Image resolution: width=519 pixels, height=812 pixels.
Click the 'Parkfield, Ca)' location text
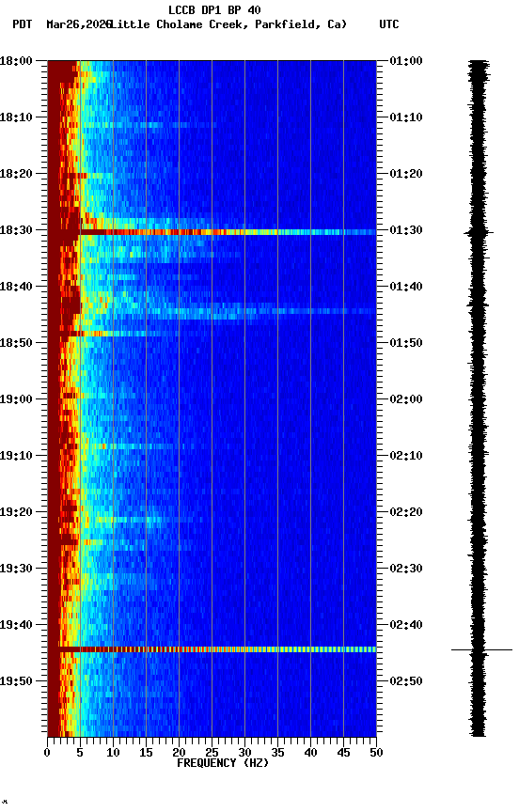click(x=301, y=24)
